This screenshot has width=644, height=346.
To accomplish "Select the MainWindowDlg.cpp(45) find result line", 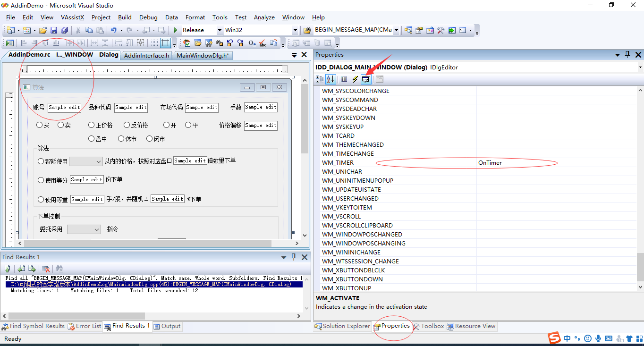I will (x=154, y=285).
